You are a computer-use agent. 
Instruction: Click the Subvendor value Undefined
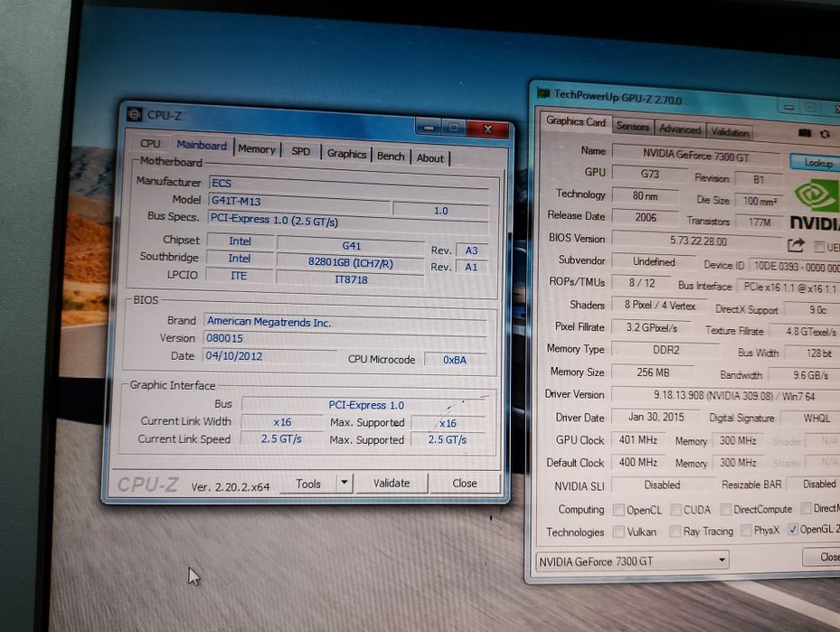pyautogui.click(x=653, y=262)
